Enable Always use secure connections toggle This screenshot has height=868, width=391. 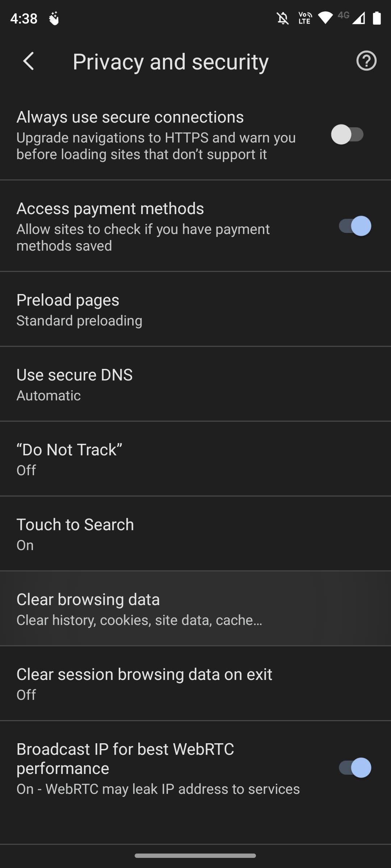click(x=347, y=135)
